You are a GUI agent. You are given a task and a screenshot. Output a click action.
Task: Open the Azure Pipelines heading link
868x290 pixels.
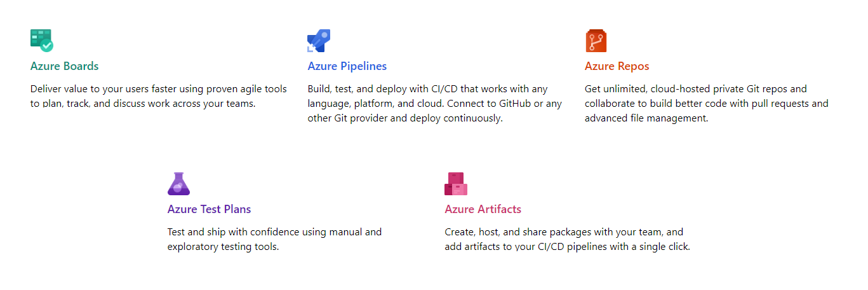tap(347, 66)
